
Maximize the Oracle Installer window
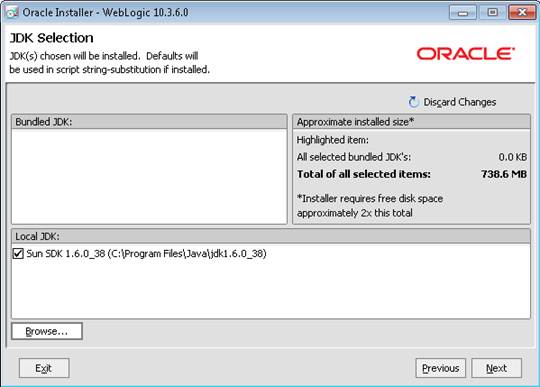[x=492, y=13]
